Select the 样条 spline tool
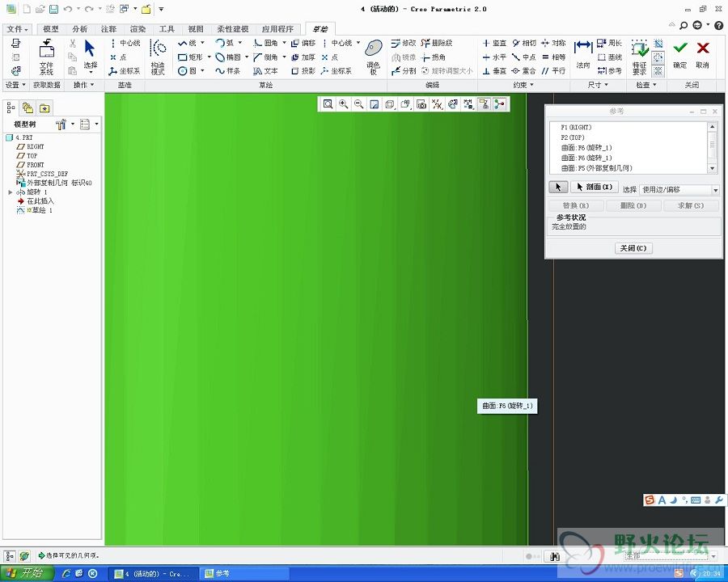 [228, 71]
